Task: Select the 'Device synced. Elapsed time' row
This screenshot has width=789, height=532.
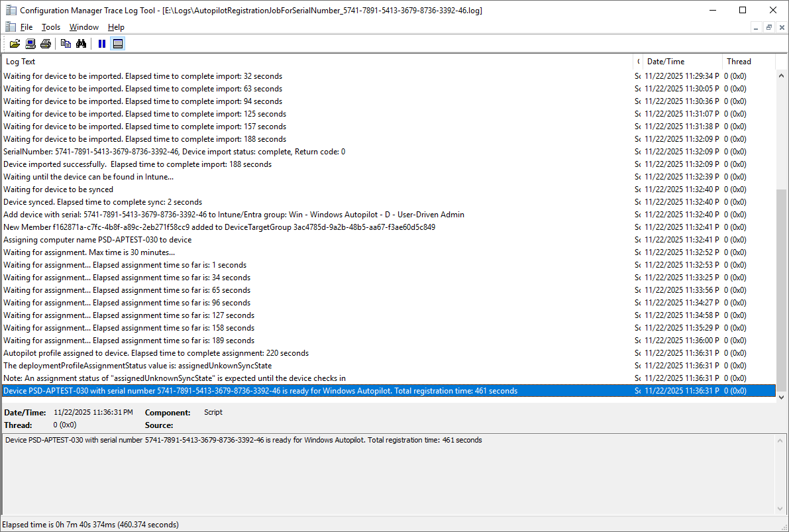Action: tap(388, 202)
